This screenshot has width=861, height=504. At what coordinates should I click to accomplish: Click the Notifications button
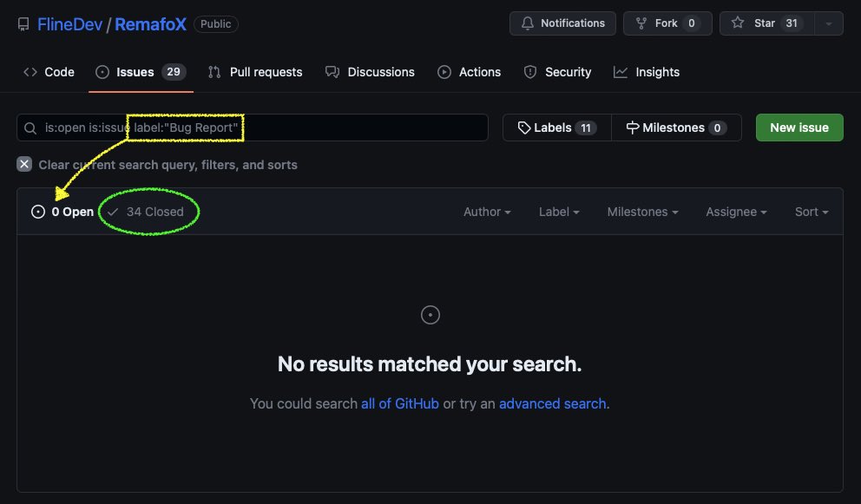click(562, 23)
